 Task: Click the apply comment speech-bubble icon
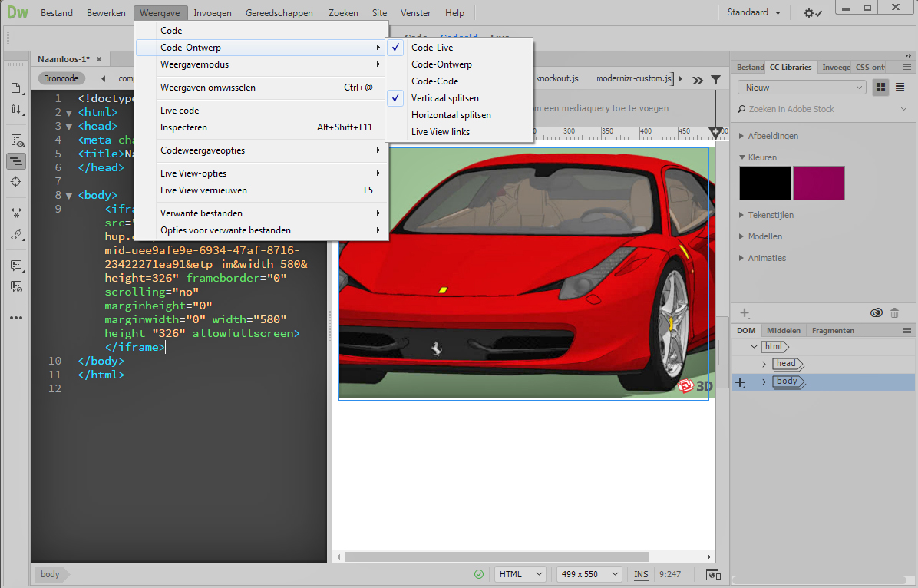coord(16,266)
